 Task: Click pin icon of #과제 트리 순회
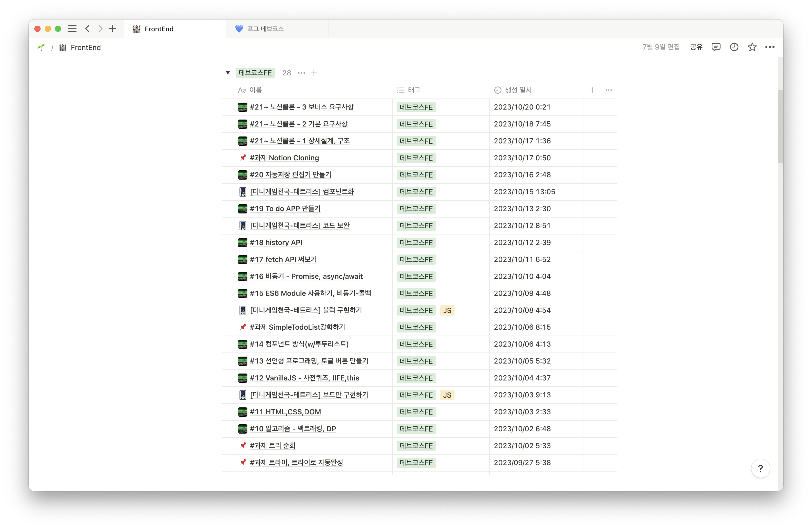click(243, 445)
